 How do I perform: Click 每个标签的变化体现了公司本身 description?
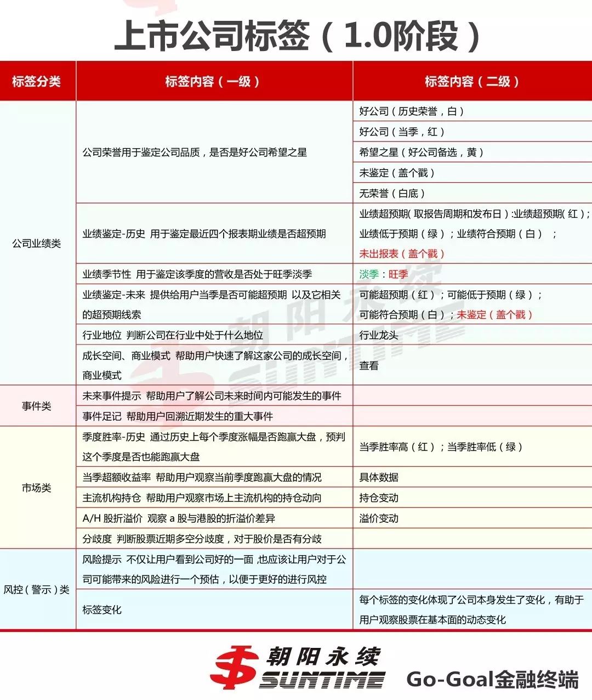472,609
